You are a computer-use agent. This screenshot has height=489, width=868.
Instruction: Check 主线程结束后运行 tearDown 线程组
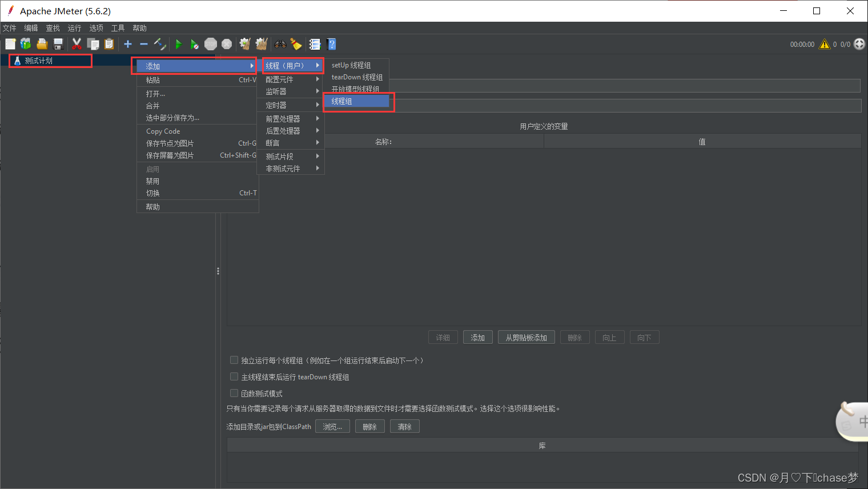(234, 376)
